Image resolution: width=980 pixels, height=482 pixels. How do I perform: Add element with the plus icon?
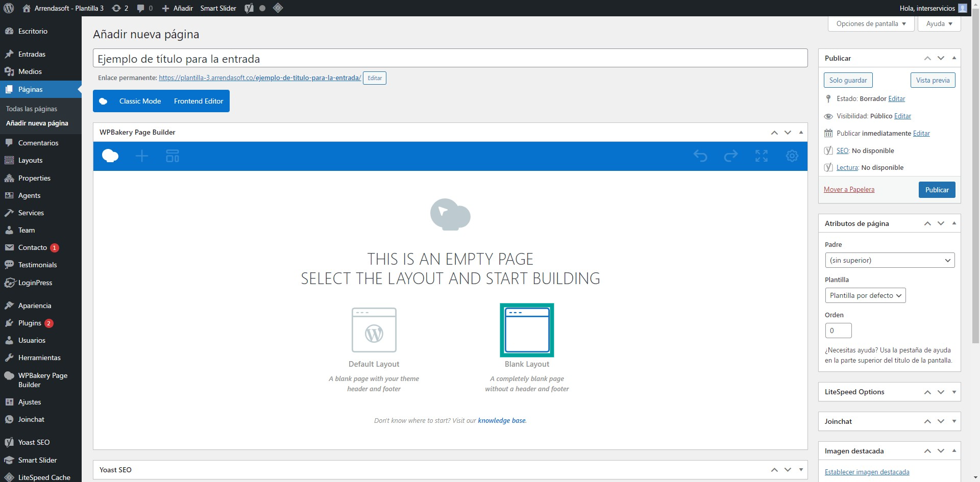pos(142,156)
